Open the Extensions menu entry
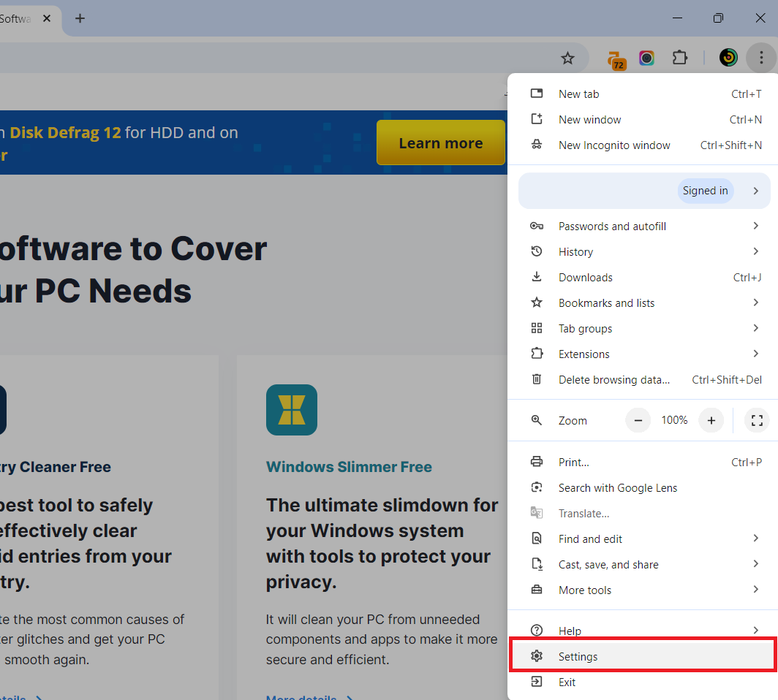The height and width of the screenshot is (700, 778). pos(643,354)
